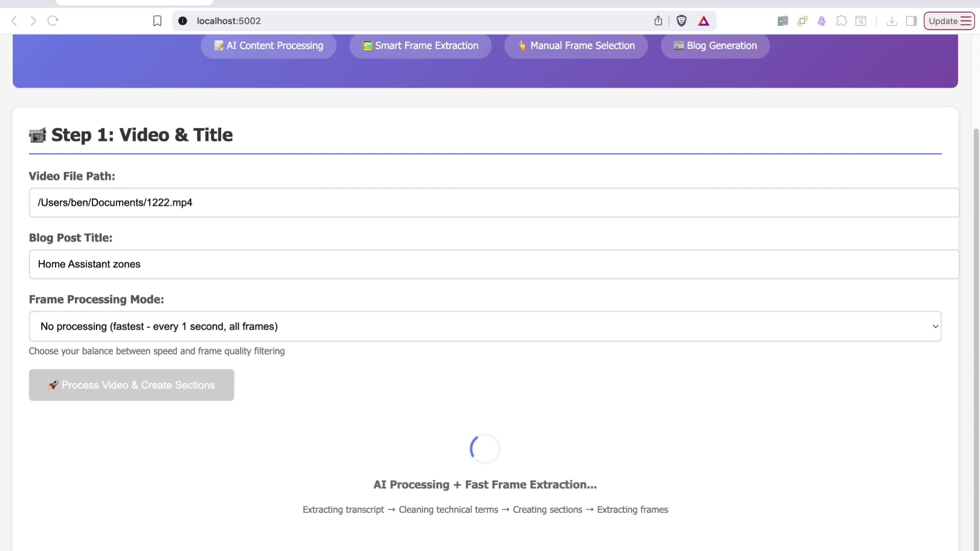Viewport: 980px width, 551px height.
Task: View downloads
Action: coord(891,21)
